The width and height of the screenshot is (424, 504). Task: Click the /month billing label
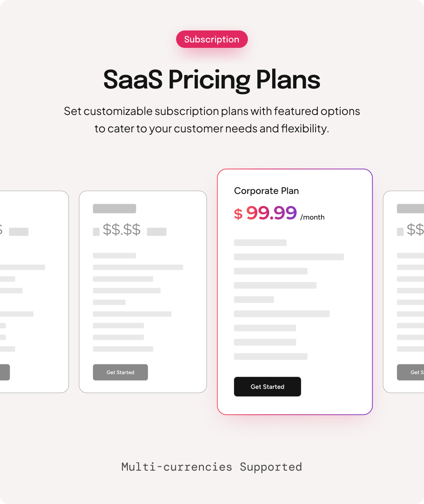click(x=312, y=217)
